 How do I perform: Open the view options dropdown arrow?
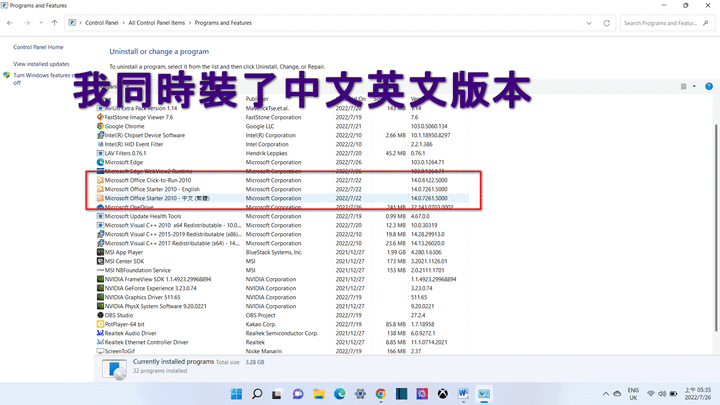coord(694,86)
